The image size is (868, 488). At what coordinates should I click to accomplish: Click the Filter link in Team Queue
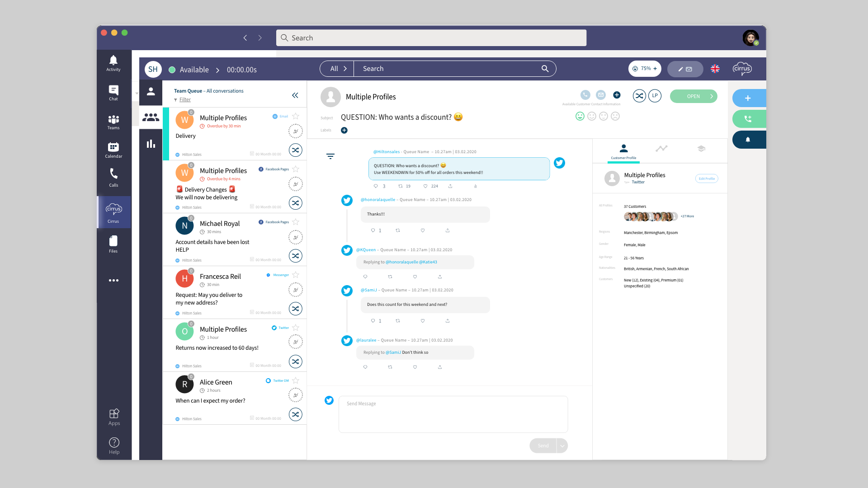pyautogui.click(x=185, y=99)
